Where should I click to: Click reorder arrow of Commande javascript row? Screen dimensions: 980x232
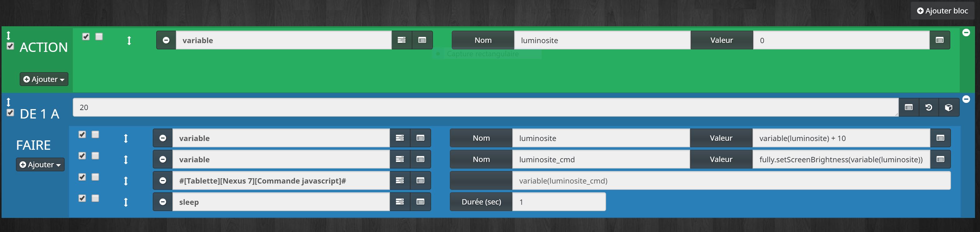(126, 181)
